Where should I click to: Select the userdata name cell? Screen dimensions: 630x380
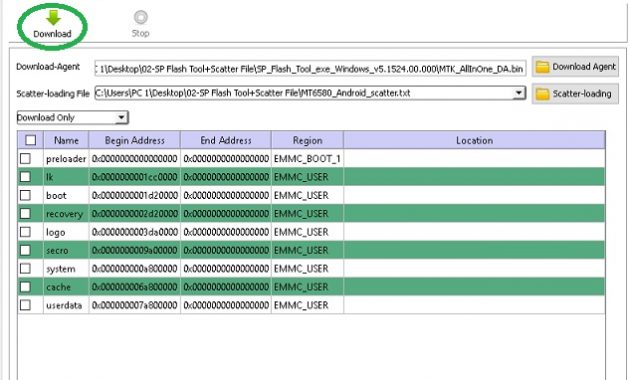click(66, 305)
